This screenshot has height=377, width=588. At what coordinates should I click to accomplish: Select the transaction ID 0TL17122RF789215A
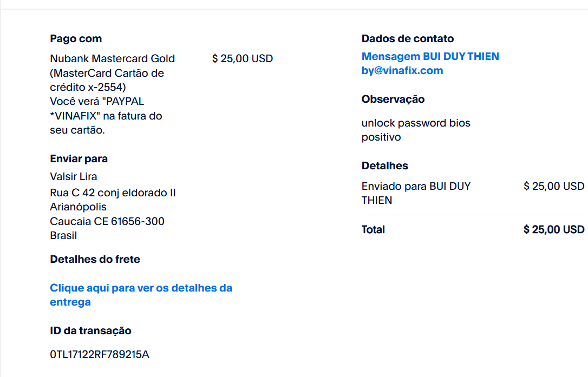pyautogui.click(x=100, y=354)
